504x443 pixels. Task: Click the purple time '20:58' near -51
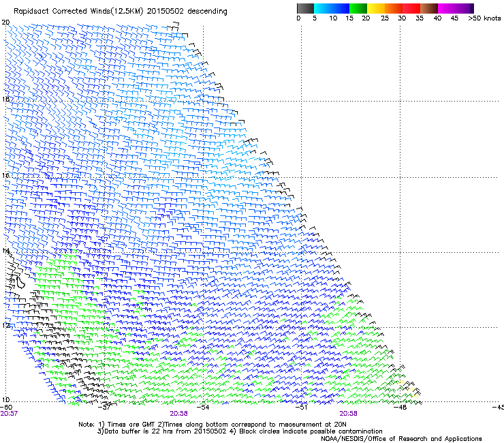(349, 414)
